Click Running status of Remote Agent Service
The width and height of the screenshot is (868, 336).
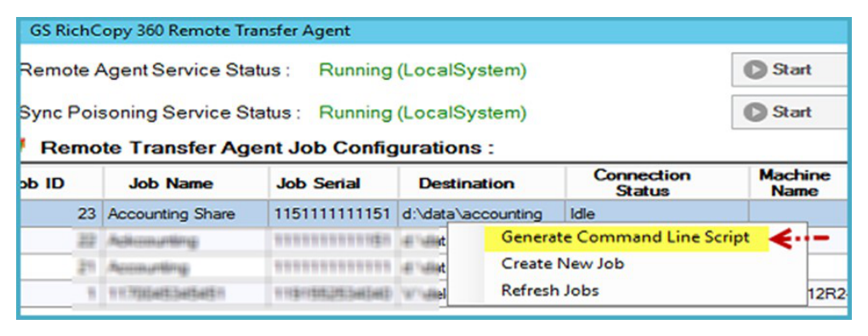pos(423,71)
